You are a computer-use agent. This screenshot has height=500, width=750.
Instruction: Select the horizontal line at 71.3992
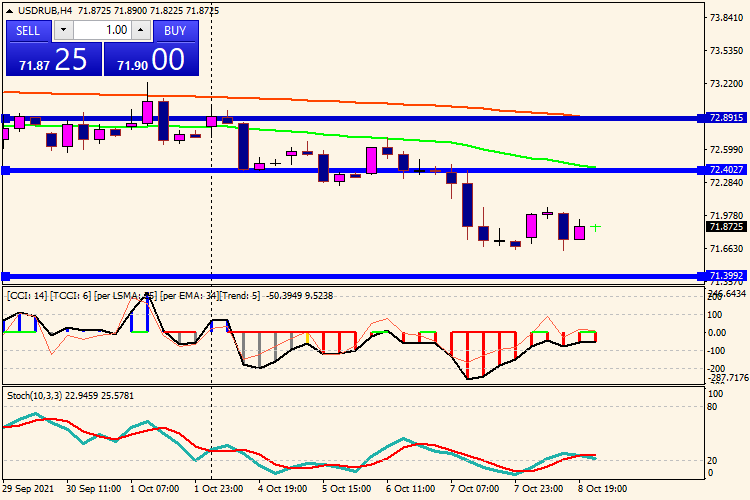pyautogui.click(x=352, y=276)
